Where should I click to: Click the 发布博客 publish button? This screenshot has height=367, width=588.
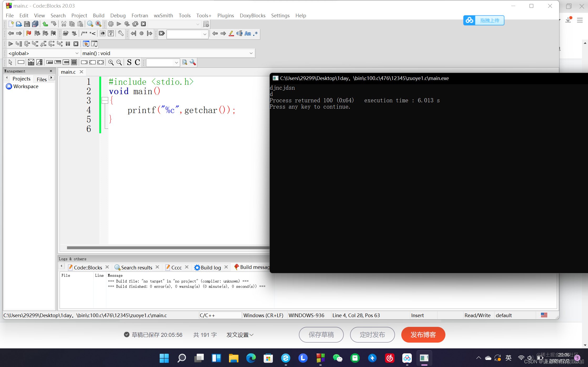tap(423, 335)
